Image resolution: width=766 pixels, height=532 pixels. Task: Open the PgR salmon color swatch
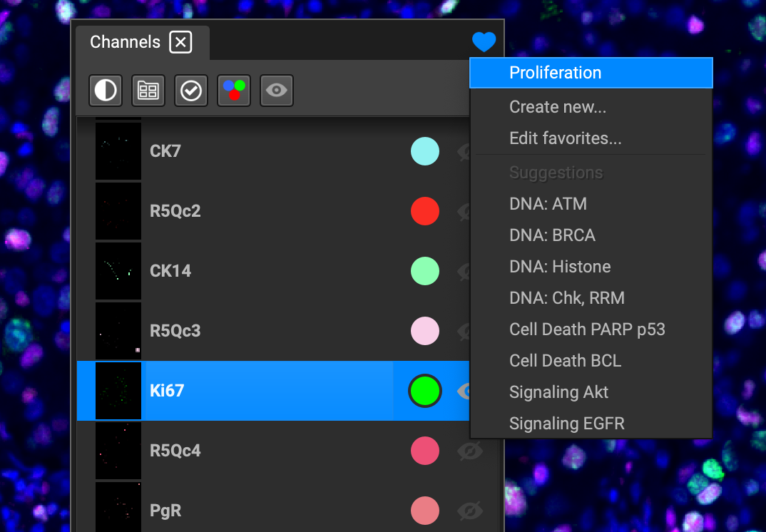point(425,511)
